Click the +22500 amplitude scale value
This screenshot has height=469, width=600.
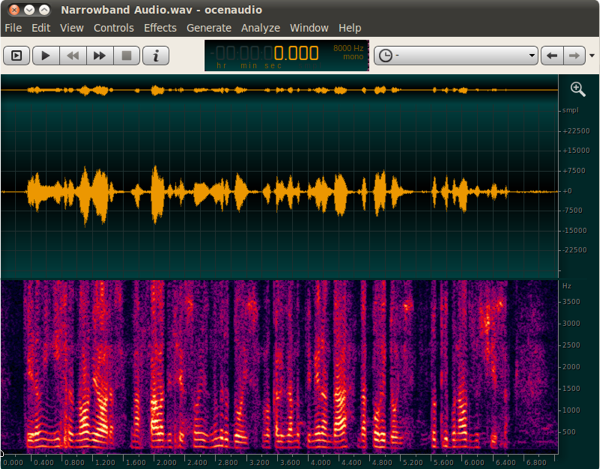[576, 131]
